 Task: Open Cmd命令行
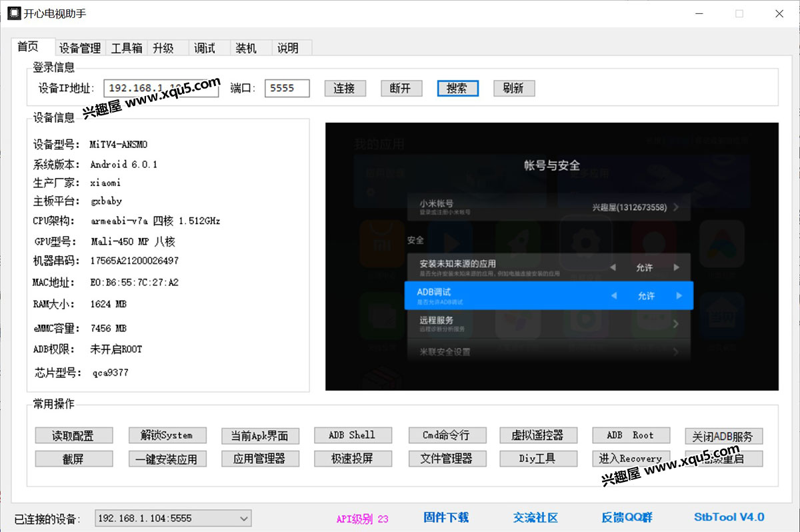[x=447, y=435]
